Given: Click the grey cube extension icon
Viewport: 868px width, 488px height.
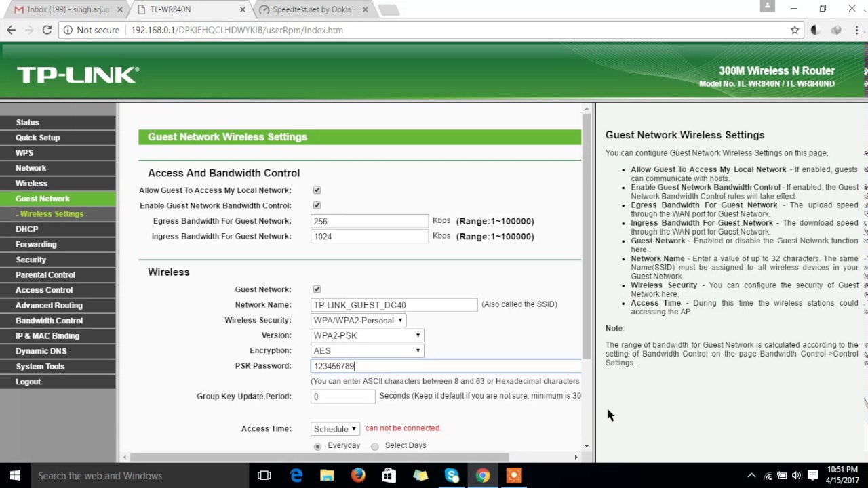Looking at the screenshot, I should pos(836,30).
